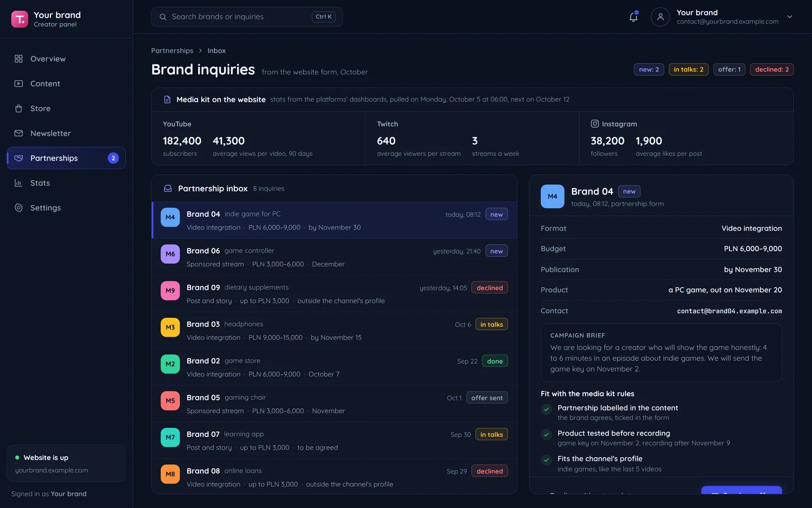Click Partnerships breadcrumb link
The width and height of the screenshot is (812, 508).
(x=172, y=51)
